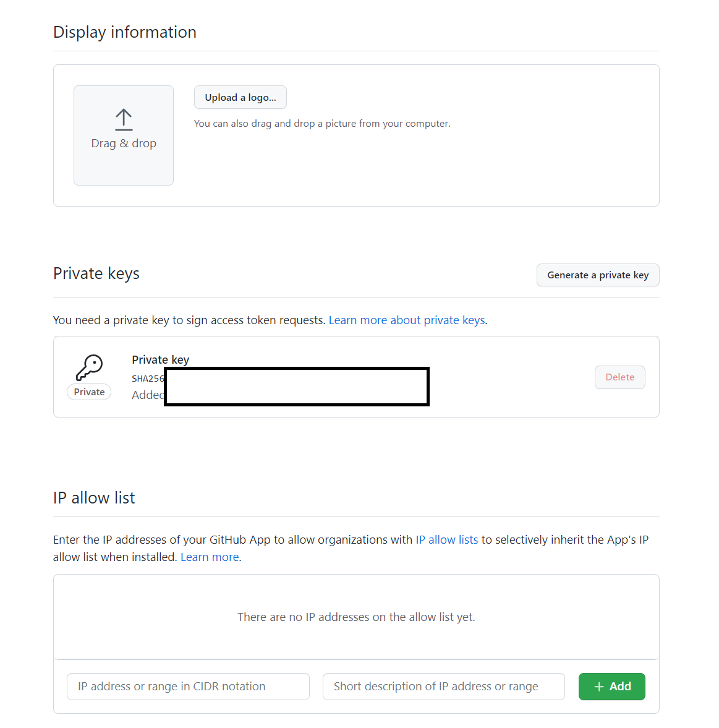This screenshot has height=728, width=719.
Task: Click the IP allow list section heading
Action: click(x=94, y=497)
